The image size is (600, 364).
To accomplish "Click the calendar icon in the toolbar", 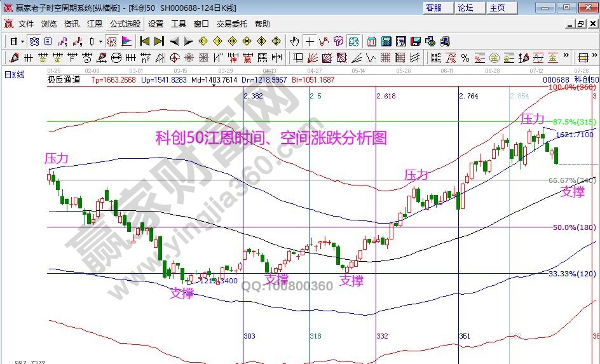I will click(372, 41).
